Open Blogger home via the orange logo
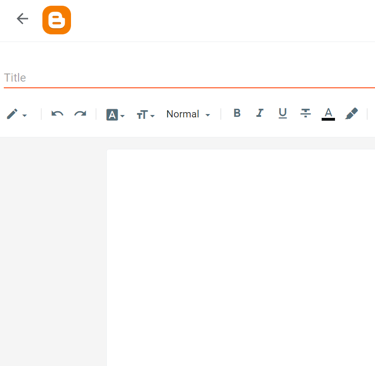 57,20
